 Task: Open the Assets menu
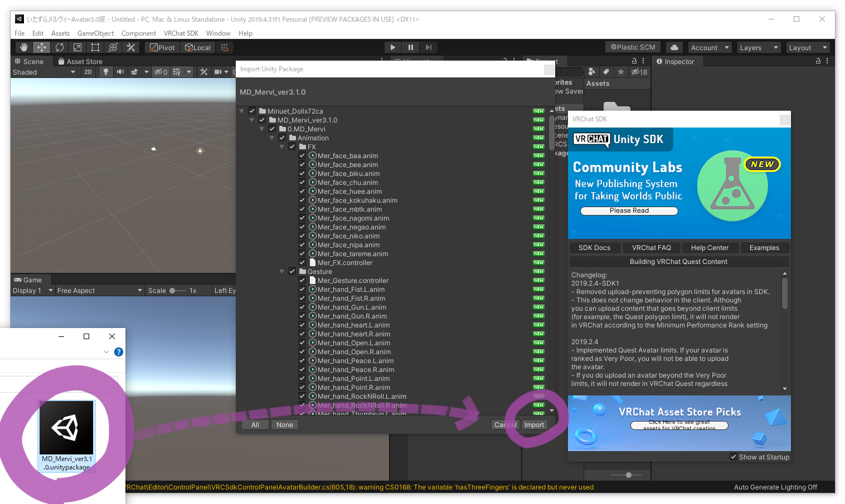click(x=60, y=33)
